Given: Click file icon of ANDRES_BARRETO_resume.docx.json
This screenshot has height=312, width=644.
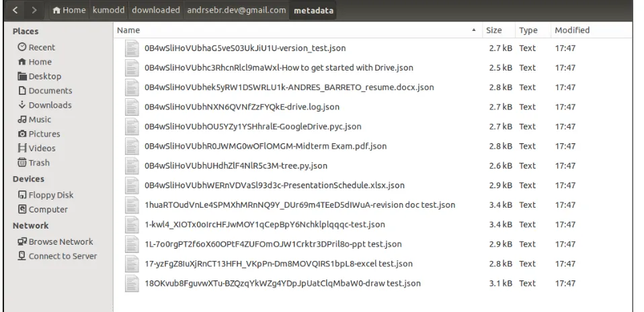Looking at the screenshot, I should click(x=132, y=87).
